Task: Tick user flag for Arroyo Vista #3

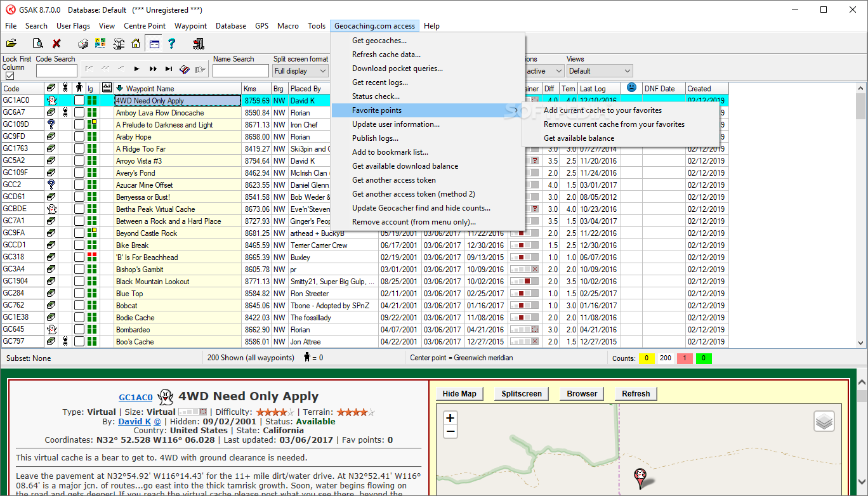Action: (79, 160)
